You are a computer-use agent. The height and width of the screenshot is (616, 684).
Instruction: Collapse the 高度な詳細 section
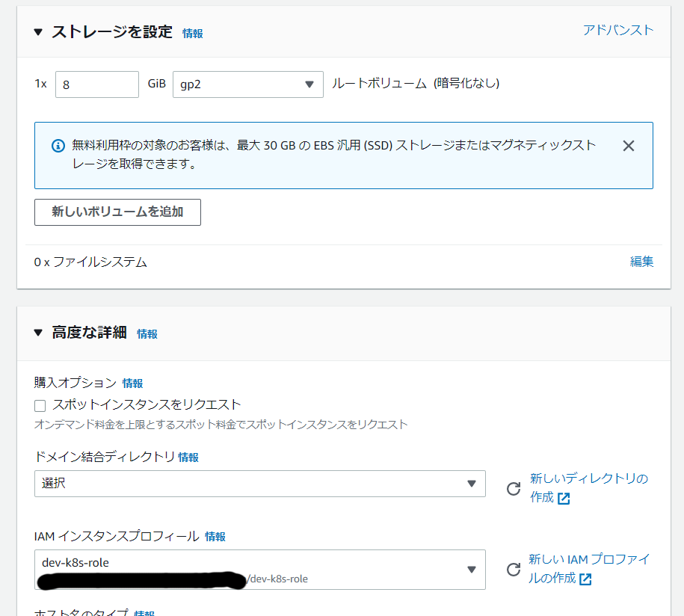point(39,333)
